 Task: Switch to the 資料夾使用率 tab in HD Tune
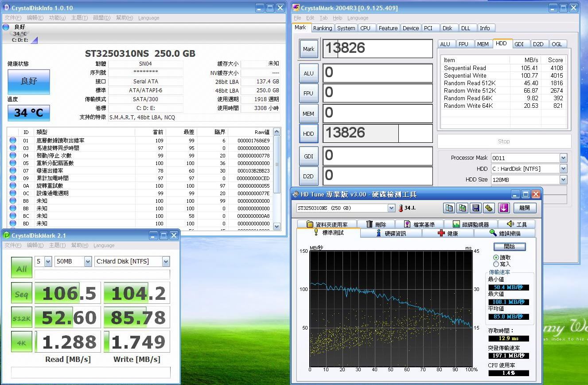coord(327,224)
